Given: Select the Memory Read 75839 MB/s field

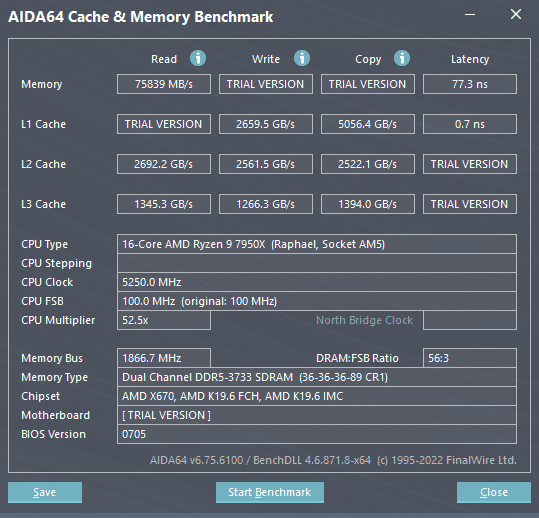Looking at the screenshot, I should (164, 84).
